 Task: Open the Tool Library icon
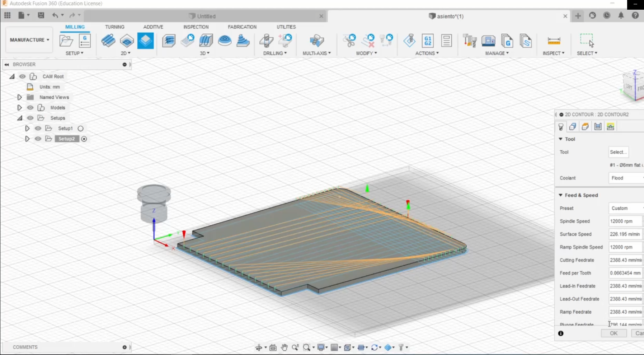pos(469,41)
